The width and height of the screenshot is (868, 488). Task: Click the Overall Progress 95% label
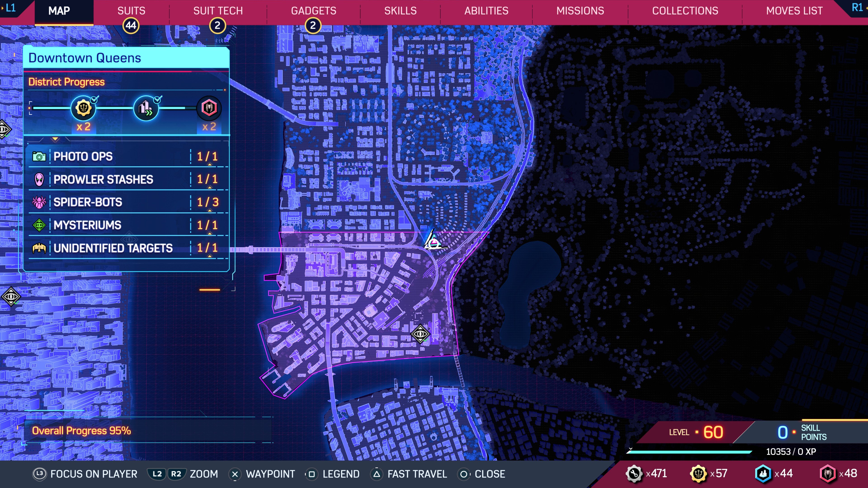[x=81, y=431]
